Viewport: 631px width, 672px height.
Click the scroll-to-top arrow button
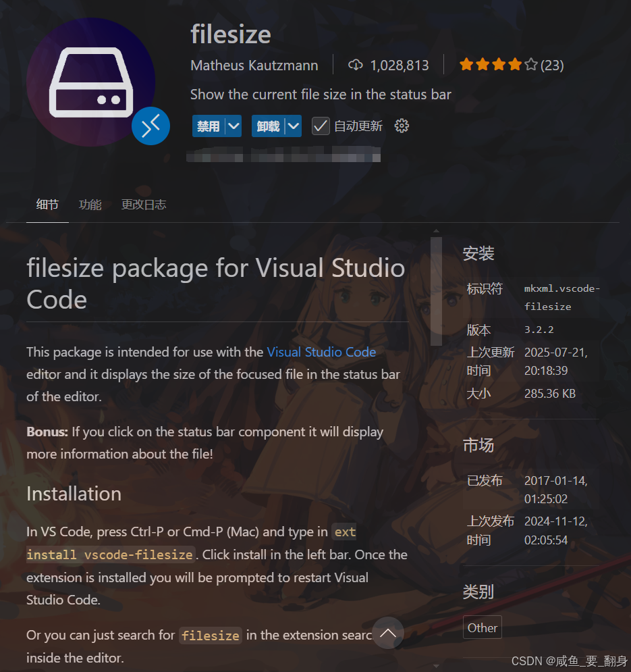pyautogui.click(x=388, y=633)
